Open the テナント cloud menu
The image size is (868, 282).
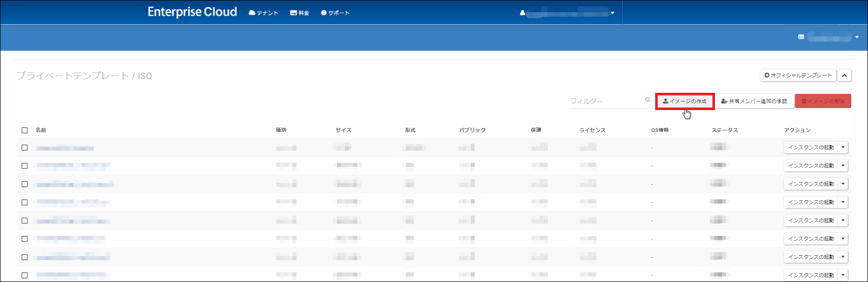point(263,13)
